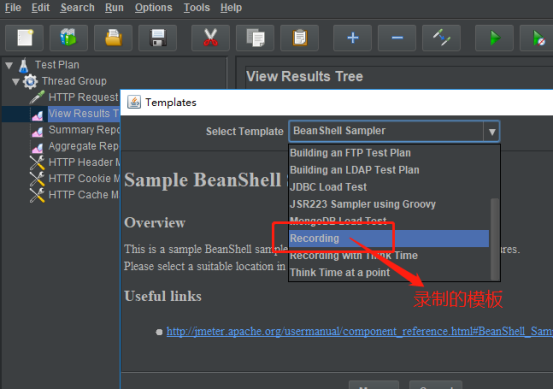Open the File menu
Viewport: 554px width, 389px height.
[13, 8]
